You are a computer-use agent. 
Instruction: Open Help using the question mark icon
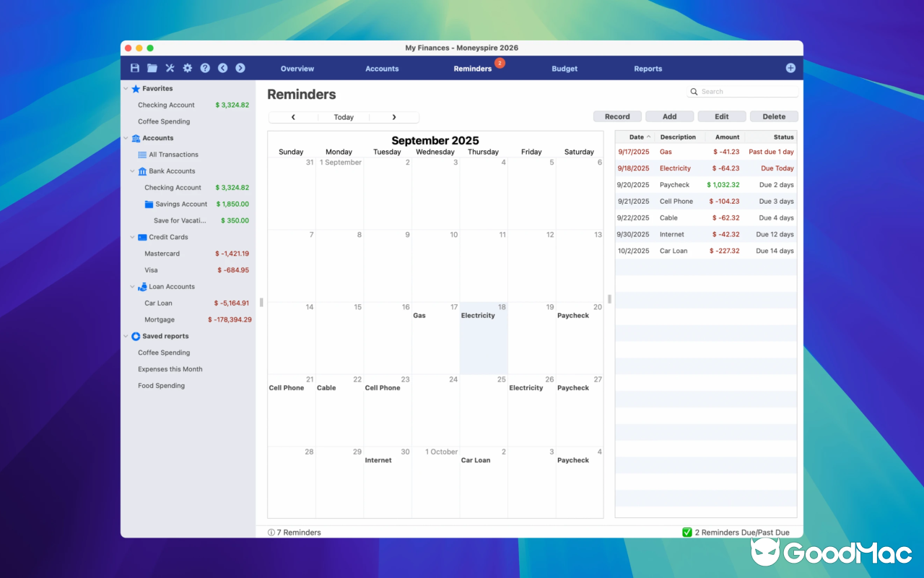pyautogui.click(x=205, y=68)
